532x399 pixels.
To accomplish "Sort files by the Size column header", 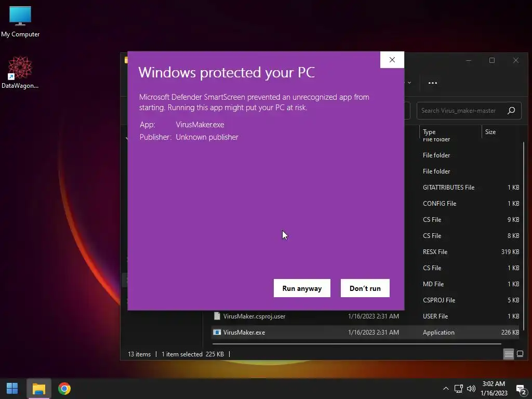I will tap(490, 131).
